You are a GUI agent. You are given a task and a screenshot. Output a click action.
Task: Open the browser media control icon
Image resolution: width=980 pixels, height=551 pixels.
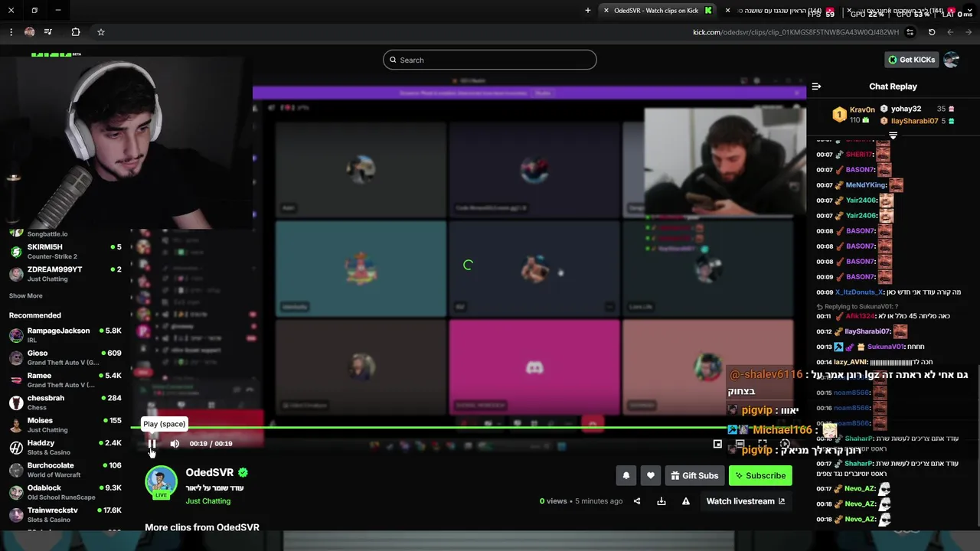tap(48, 32)
